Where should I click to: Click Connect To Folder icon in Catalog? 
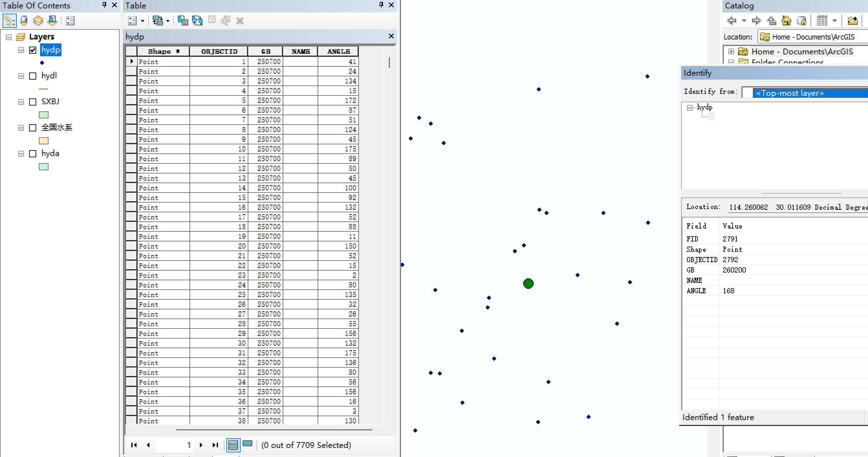pyautogui.click(x=852, y=21)
